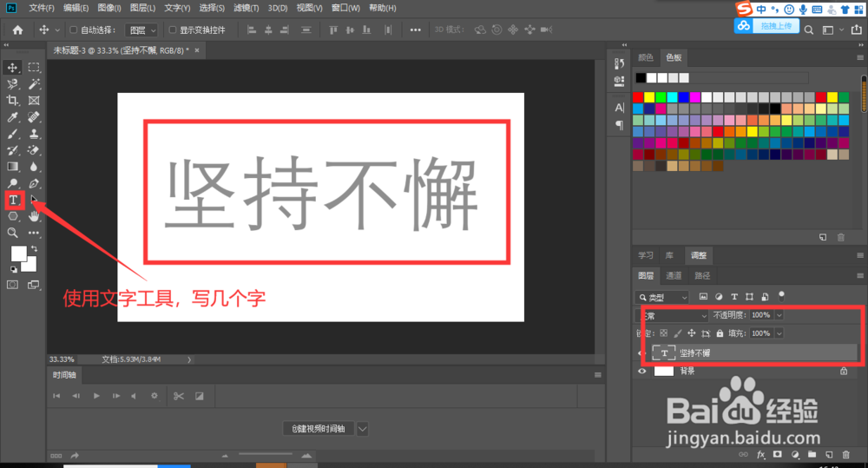Select the Frame tool
Viewport: 868px width, 468px height.
34,101
